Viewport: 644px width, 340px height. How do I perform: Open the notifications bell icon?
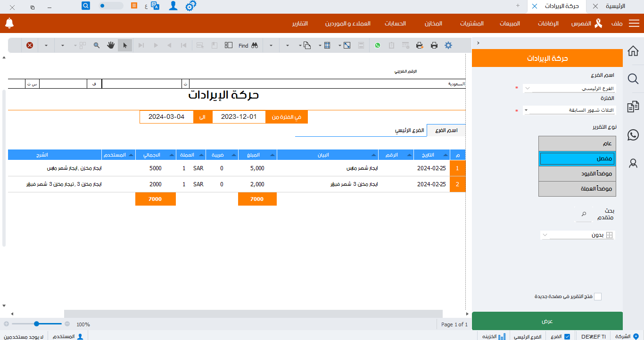click(x=9, y=23)
